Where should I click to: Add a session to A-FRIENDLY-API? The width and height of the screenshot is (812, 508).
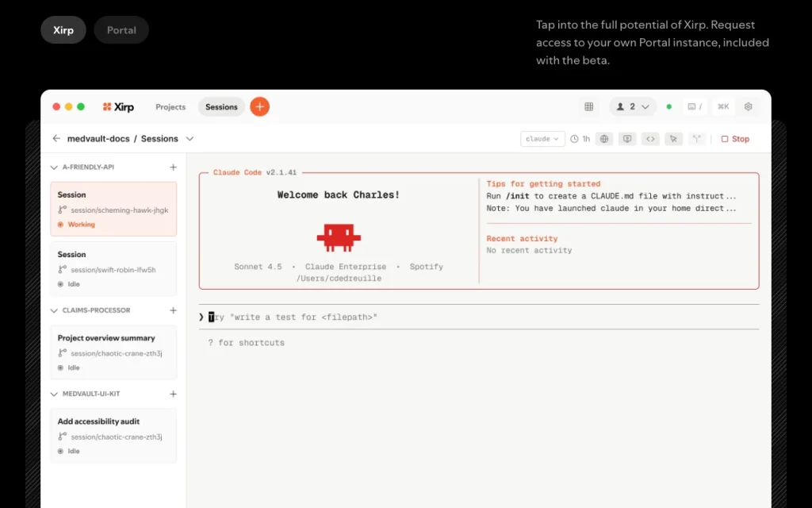point(173,167)
